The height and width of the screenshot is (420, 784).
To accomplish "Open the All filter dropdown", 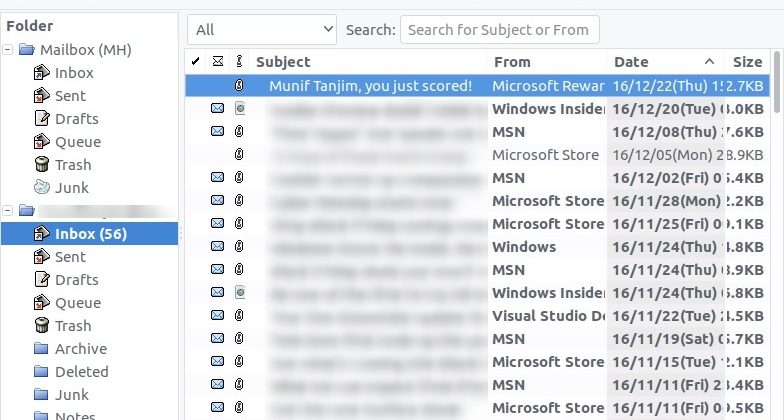I will tap(262, 30).
